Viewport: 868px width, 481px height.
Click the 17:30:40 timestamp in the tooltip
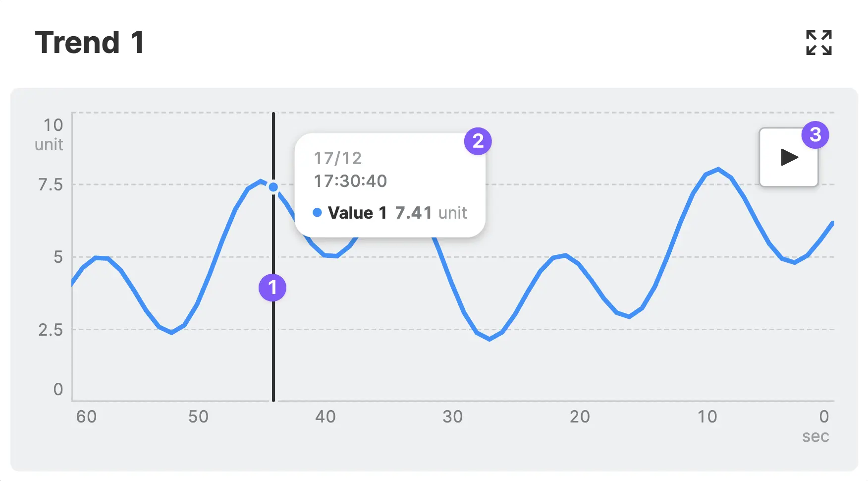350,181
